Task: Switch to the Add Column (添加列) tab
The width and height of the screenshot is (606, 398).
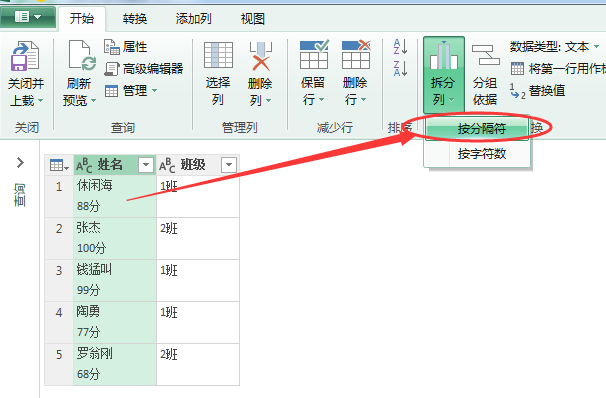Action: point(194,19)
